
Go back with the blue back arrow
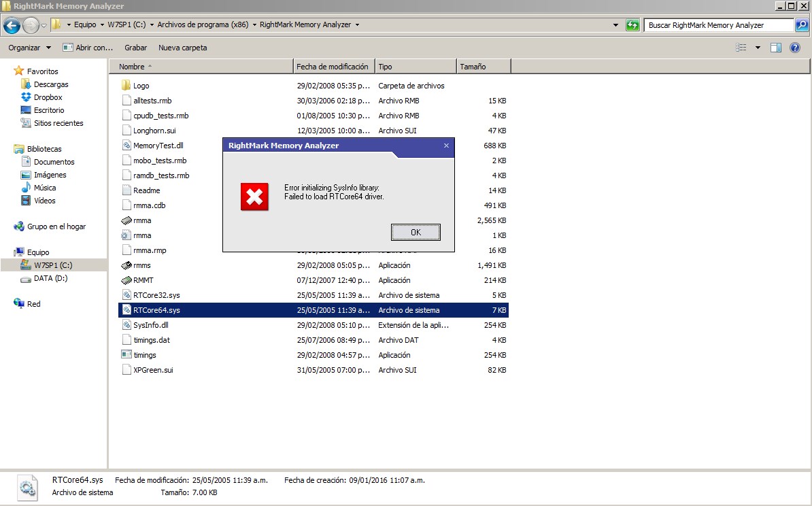coord(12,25)
